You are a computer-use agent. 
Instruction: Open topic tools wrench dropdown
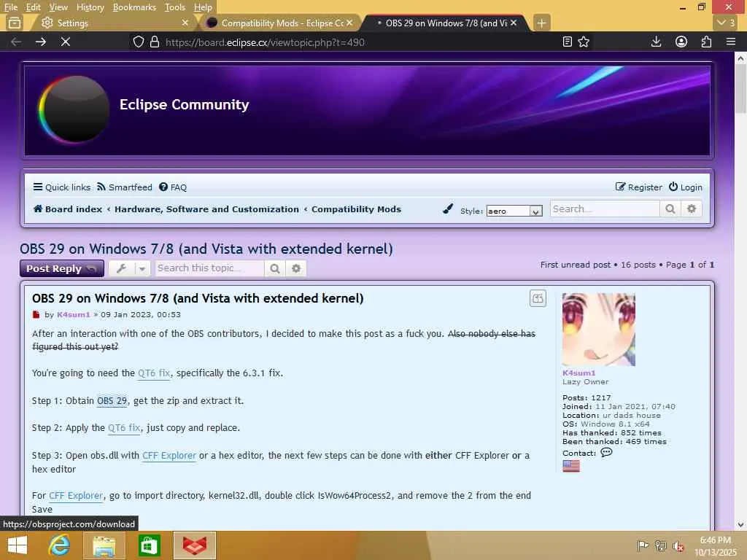[129, 268]
